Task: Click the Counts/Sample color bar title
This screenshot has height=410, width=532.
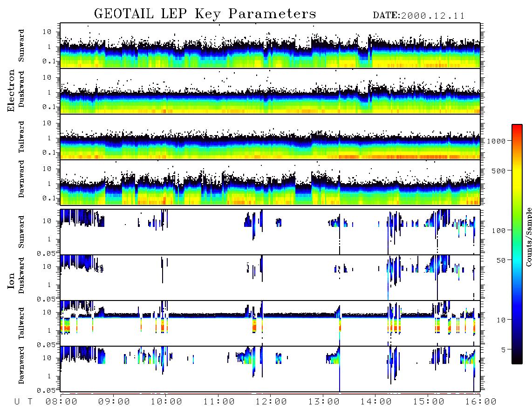Action: pyautogui.click(x=528, y=237)
